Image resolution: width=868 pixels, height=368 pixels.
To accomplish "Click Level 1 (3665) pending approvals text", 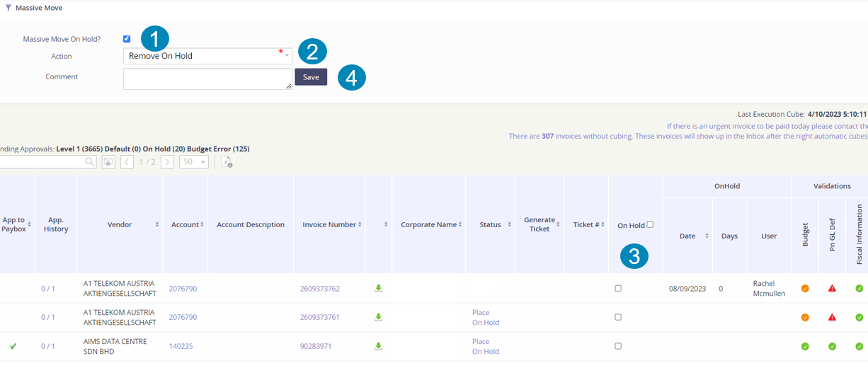I will 79,149.
